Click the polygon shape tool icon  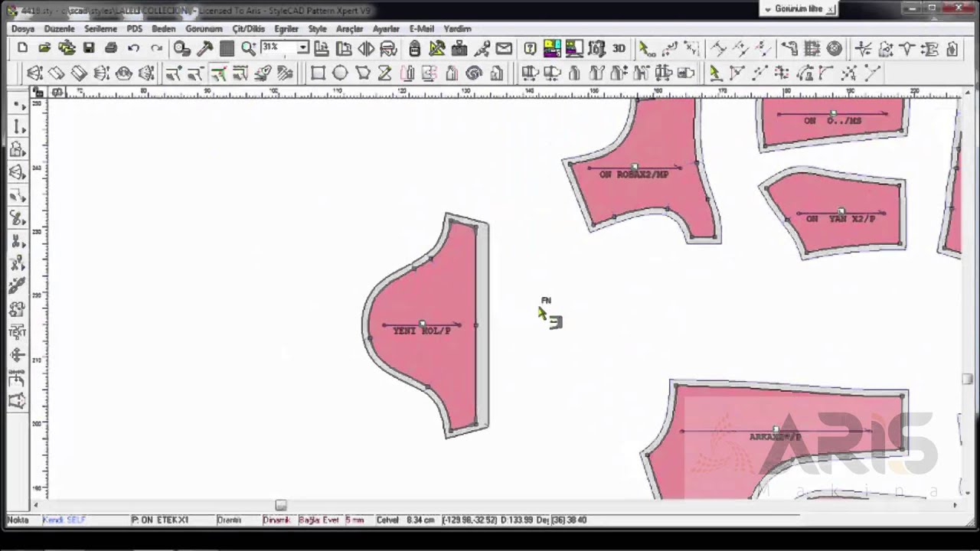pos(363,73)
